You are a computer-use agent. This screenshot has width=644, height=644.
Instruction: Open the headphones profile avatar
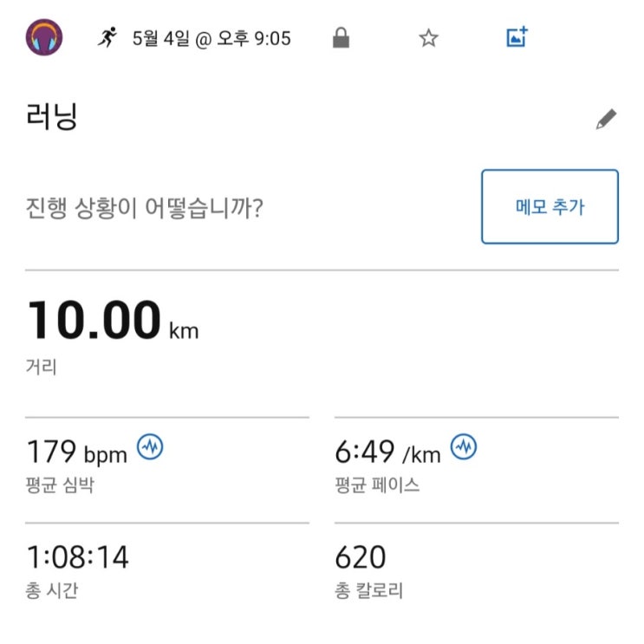coord(44,37)
